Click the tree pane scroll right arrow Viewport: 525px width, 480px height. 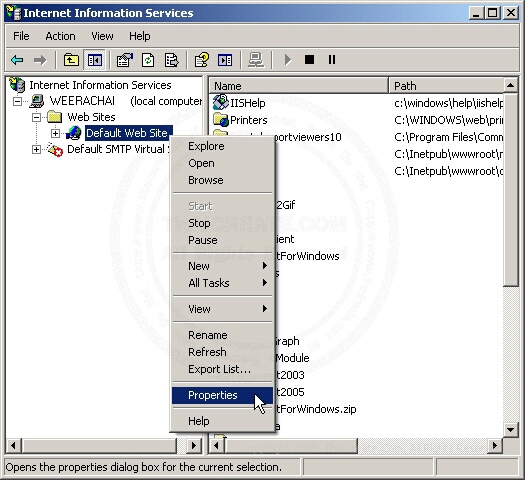coord(193,446)
